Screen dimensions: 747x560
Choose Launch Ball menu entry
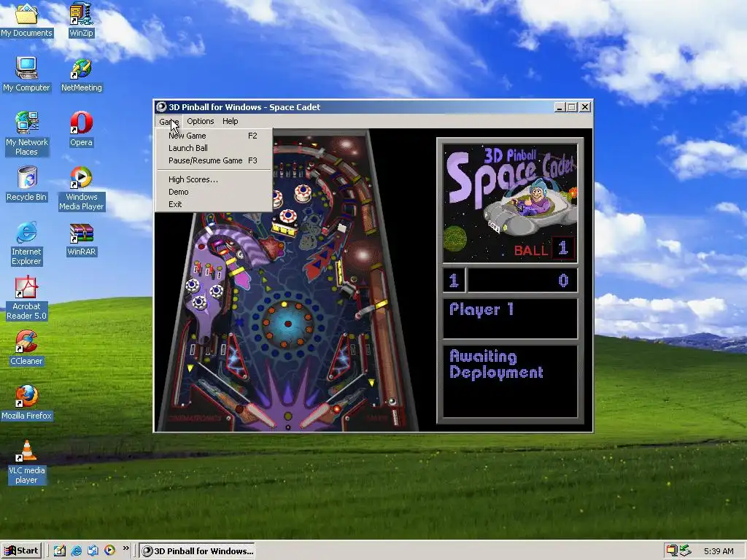(x=214, y=148)
